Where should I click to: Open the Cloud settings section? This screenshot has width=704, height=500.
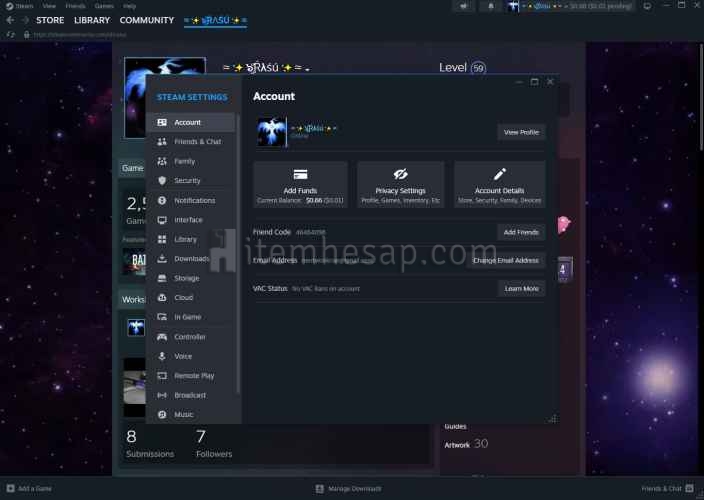click(183, 298)
